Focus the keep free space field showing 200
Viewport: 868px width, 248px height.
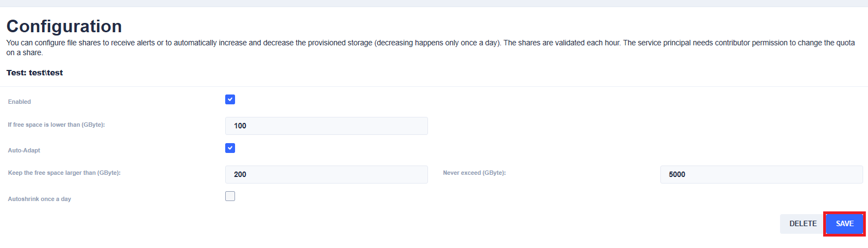pyautogui.click(x=326, y=174)
